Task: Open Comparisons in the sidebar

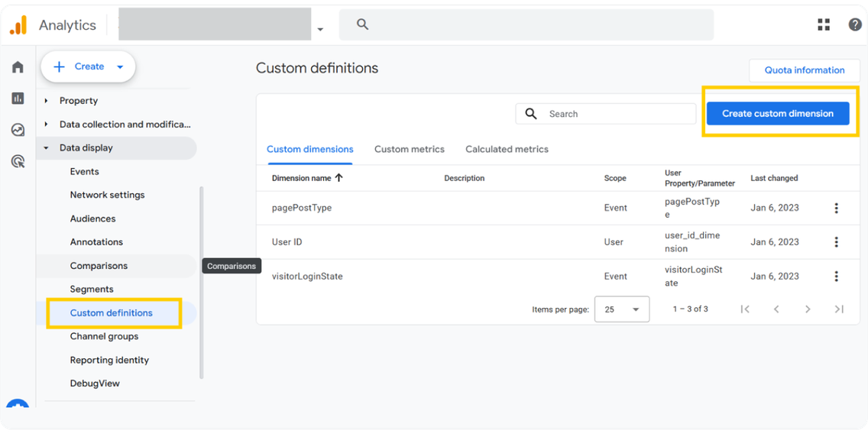Action: 99,266
